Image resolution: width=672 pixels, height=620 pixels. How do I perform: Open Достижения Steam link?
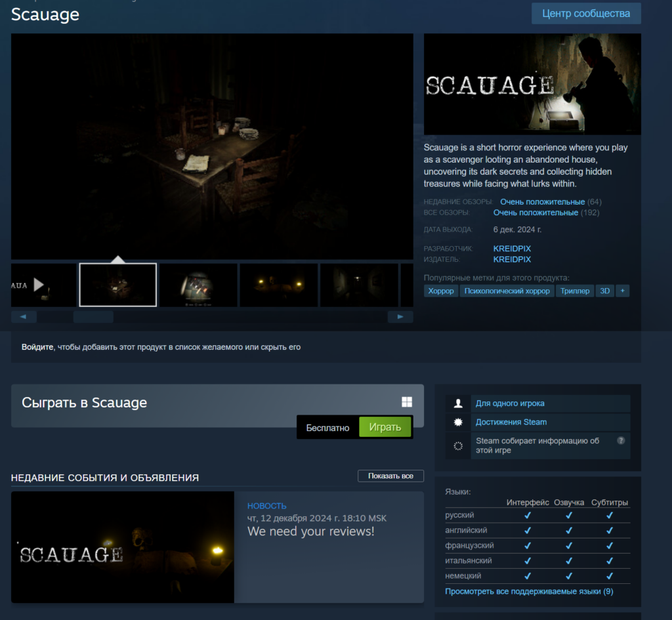(x=511, y=422)
